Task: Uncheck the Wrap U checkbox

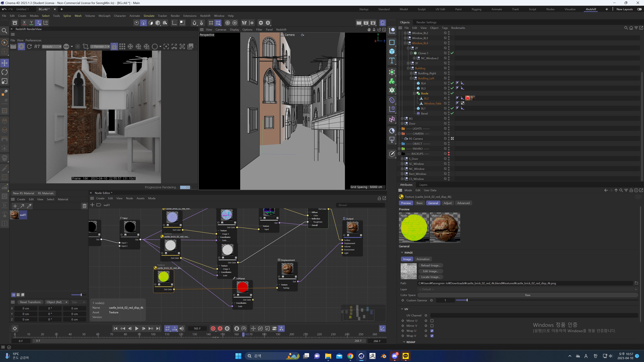Action: coord(432,331)
